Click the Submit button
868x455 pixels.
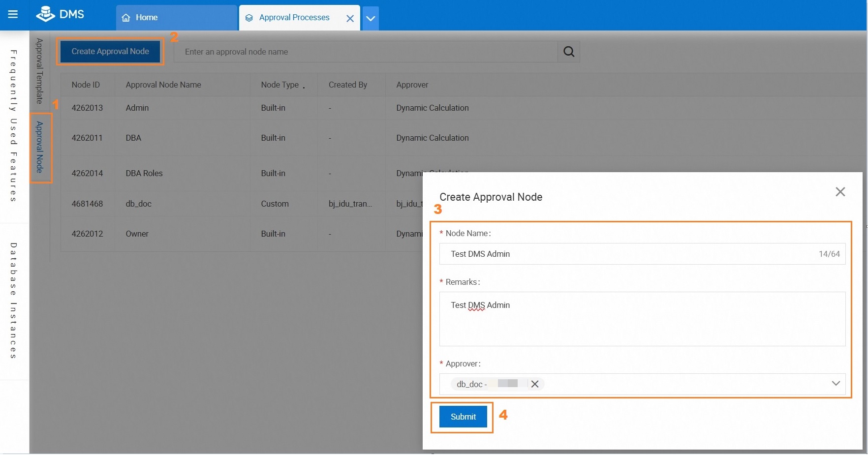click(463, 417)
